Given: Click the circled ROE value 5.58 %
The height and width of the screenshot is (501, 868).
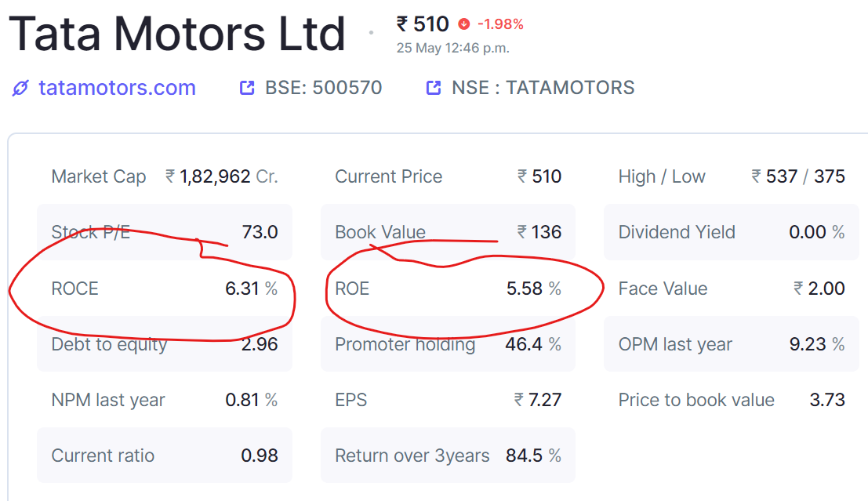Looking at the screenshot, I should (533, 289).
